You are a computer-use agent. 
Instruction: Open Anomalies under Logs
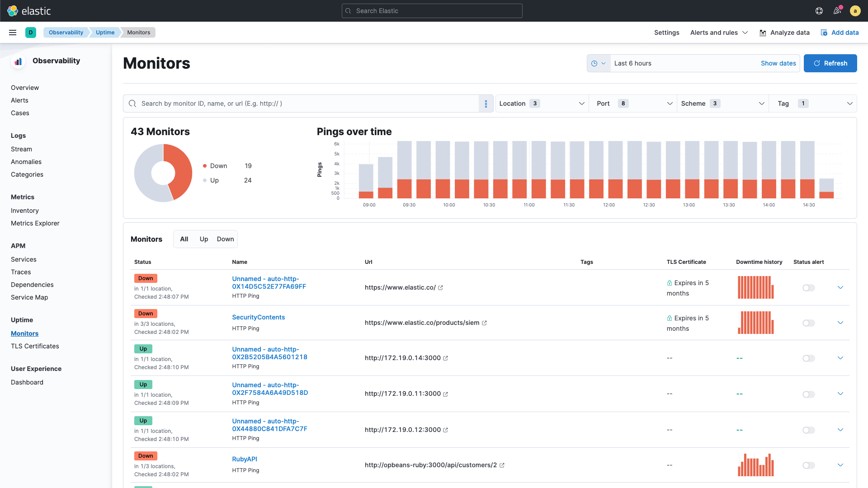pyautogui.click(x=26, y=162)
